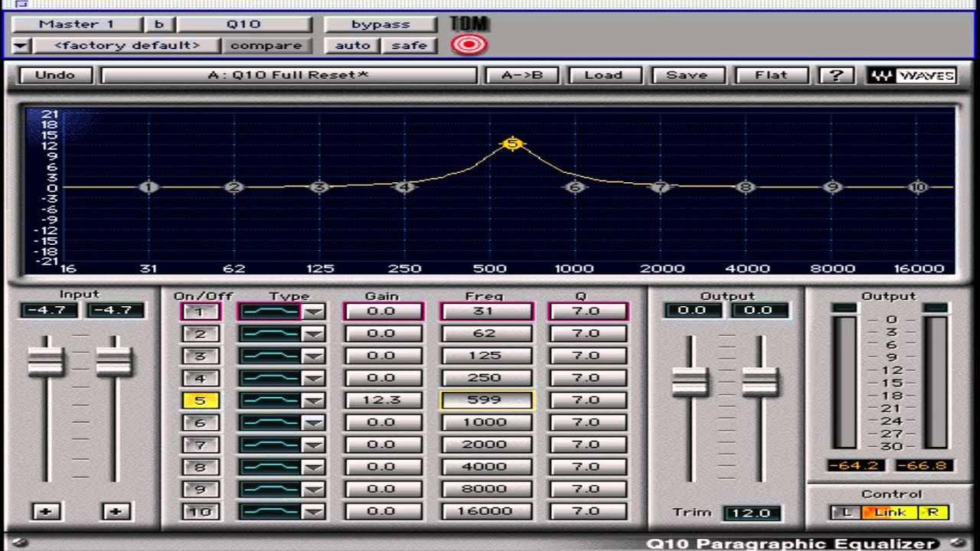Open the Q10 plugin selector
Viewport: 980px width, 551px height.
coord(243,24)
